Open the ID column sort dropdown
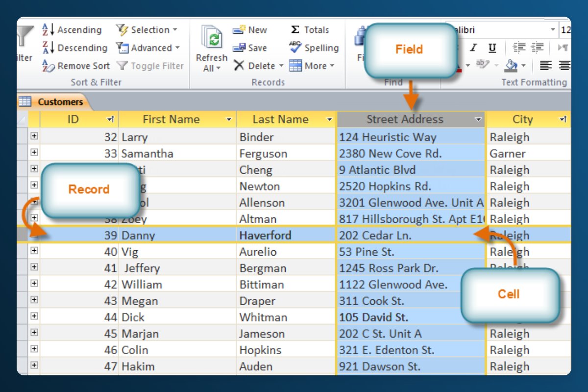 111,119
